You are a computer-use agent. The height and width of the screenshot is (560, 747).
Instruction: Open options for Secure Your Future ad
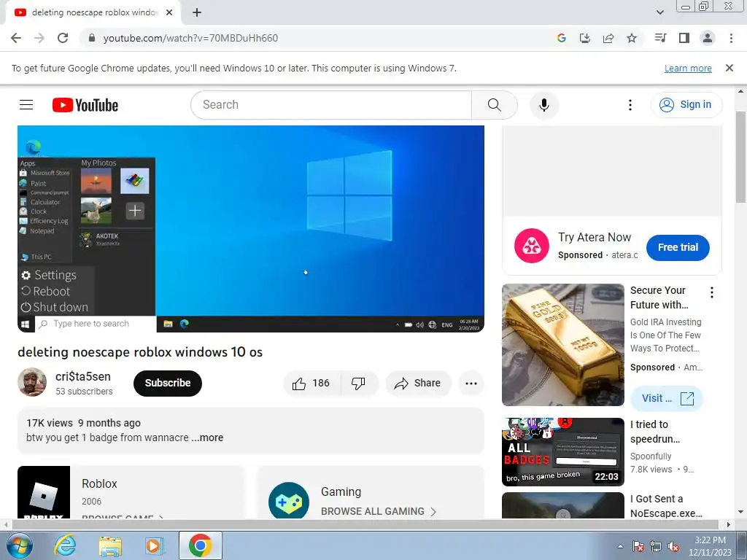(712, 292)
